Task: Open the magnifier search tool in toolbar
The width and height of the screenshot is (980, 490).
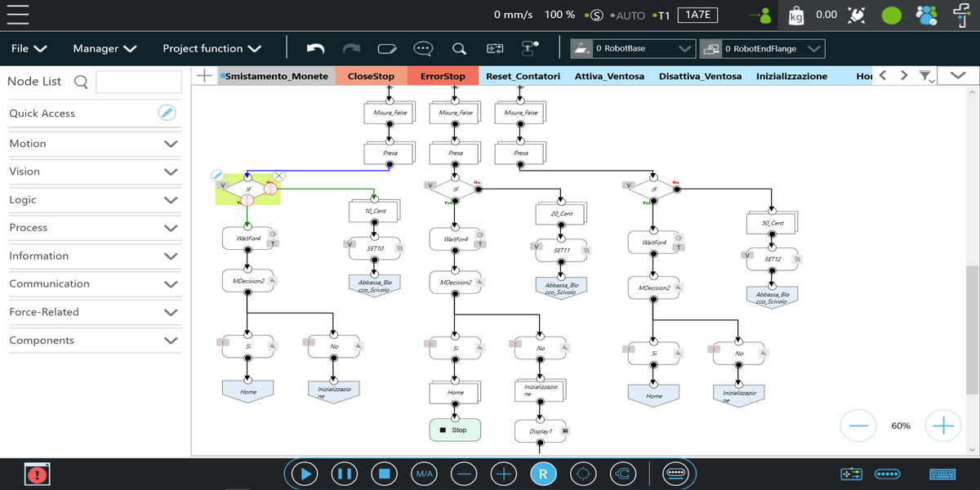Action: coord(459,48)
